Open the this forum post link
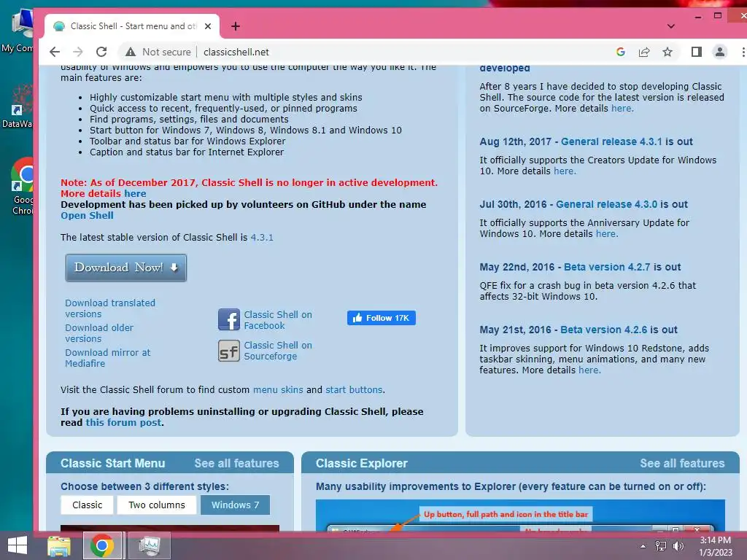The height and width of the screenshot is (560, 747). coord(123,422)
